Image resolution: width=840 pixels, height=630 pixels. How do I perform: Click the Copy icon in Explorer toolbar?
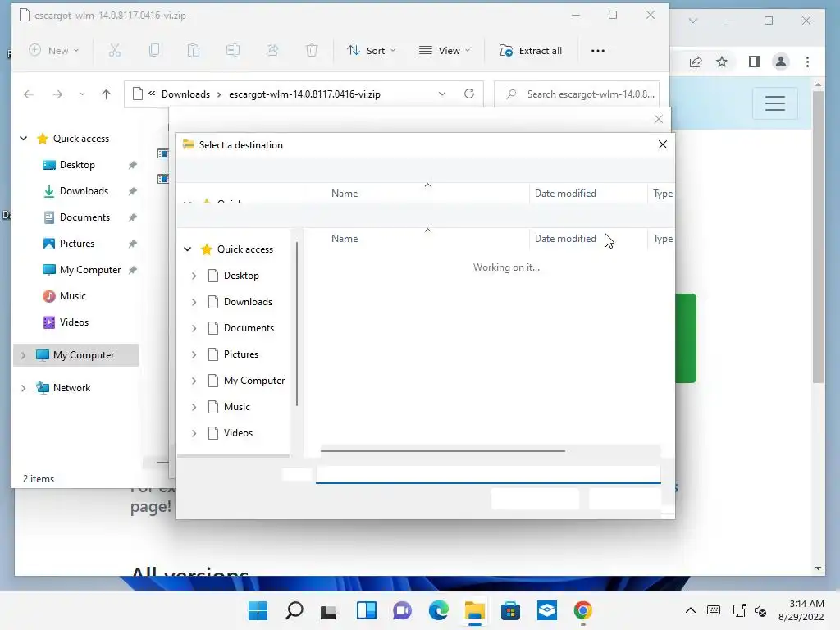point(154,50)
